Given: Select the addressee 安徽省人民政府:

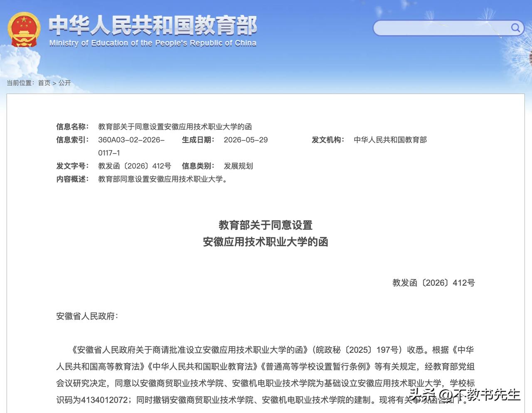Looking at the screenshot, I should point(87,316).
